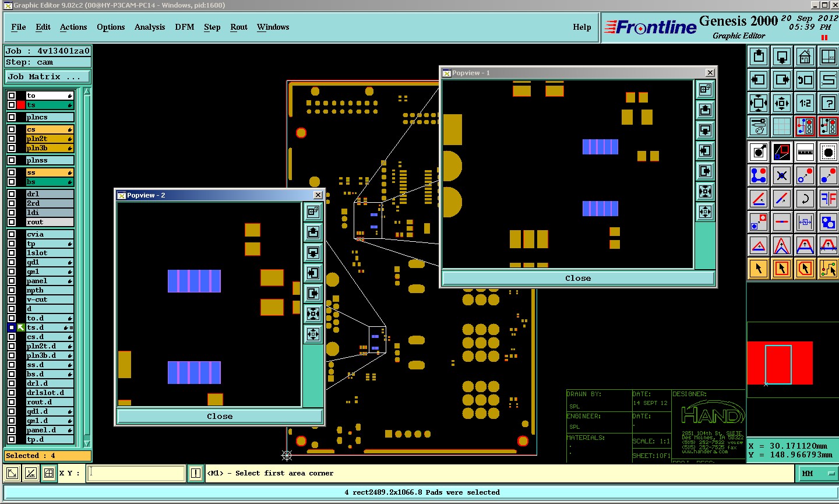Click the layer list scroll up arrow
This screenshot has height=504, width=839.
[87, 92]
